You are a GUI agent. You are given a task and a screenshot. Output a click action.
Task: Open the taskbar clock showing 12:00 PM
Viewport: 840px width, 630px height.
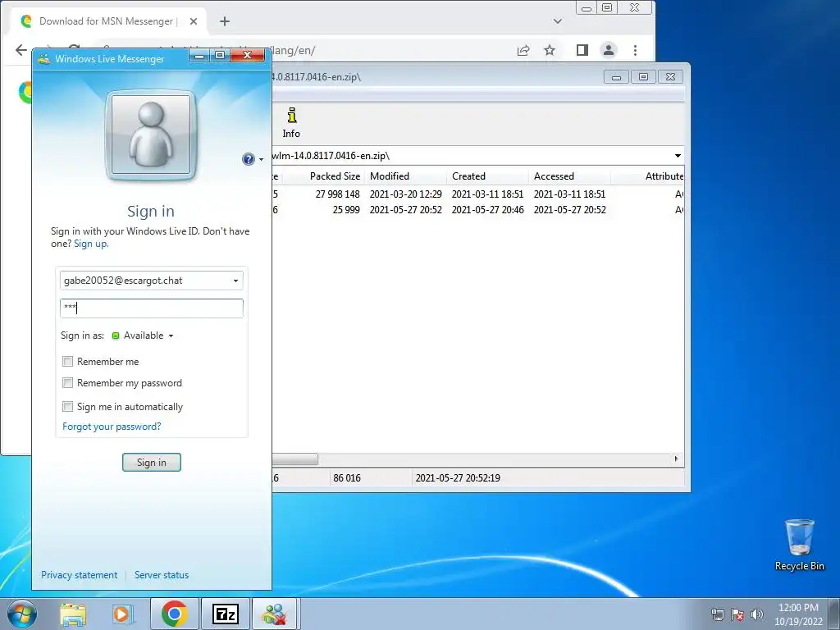[x=798, y=614]
